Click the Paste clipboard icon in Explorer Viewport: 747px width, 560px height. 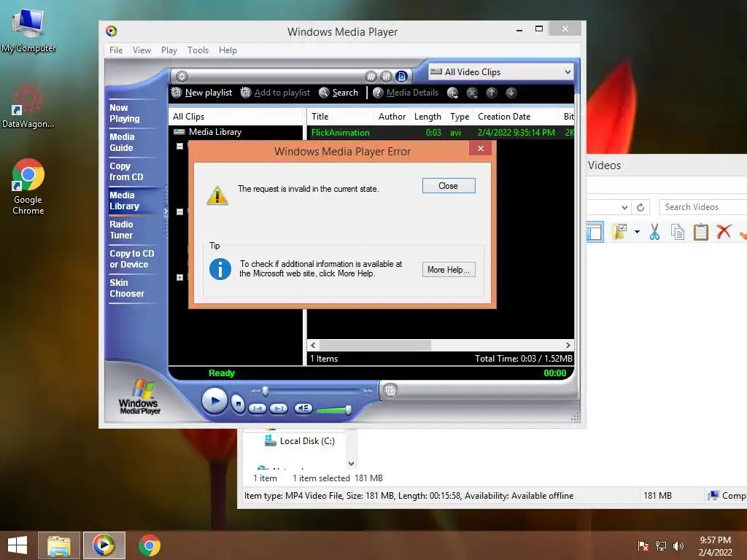pos(700,233)
